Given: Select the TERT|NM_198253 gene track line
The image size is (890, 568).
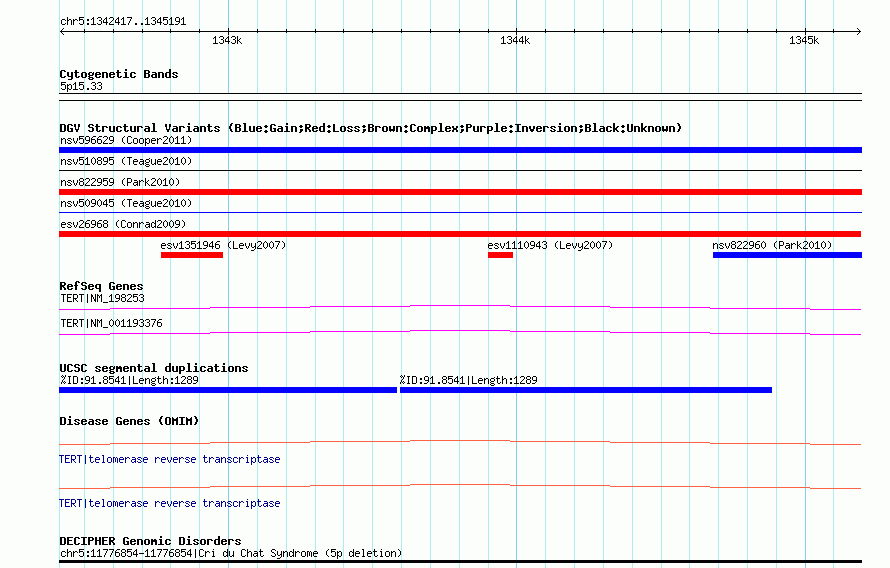Looking at the screenshot, I should click(460, 308).
